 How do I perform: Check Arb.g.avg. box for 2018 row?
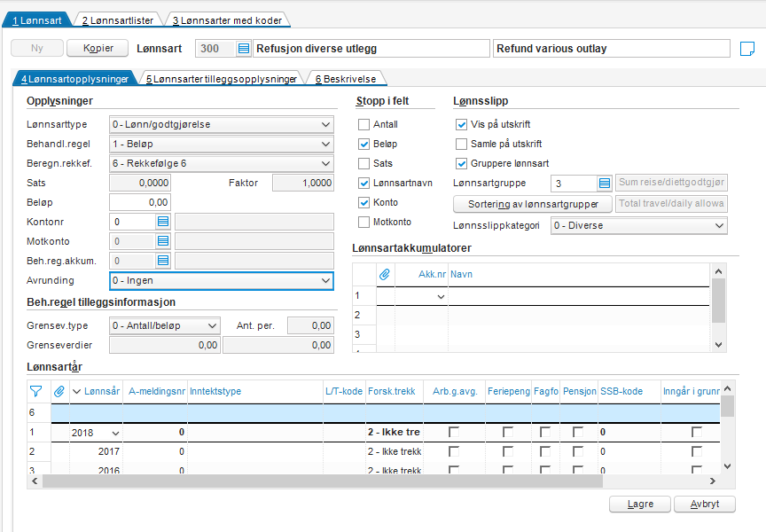[x=454, y=432]
